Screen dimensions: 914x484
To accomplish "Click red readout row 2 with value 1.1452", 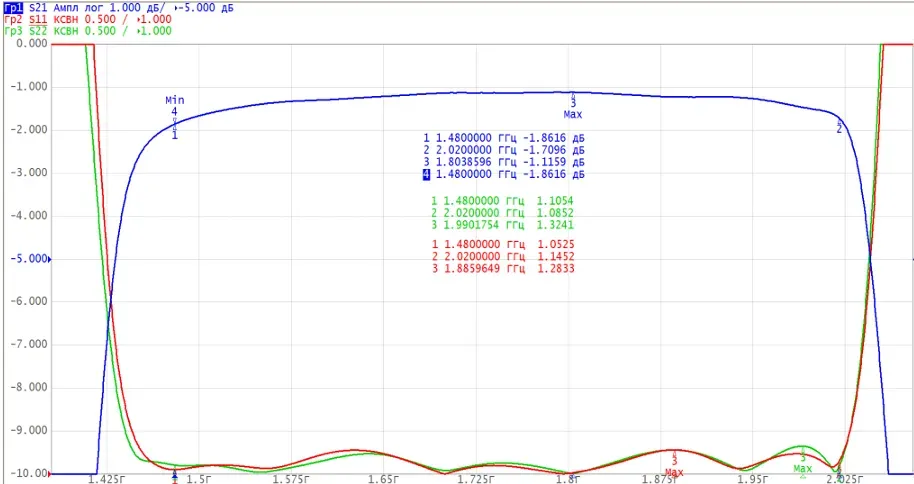I will pos(503,257).
